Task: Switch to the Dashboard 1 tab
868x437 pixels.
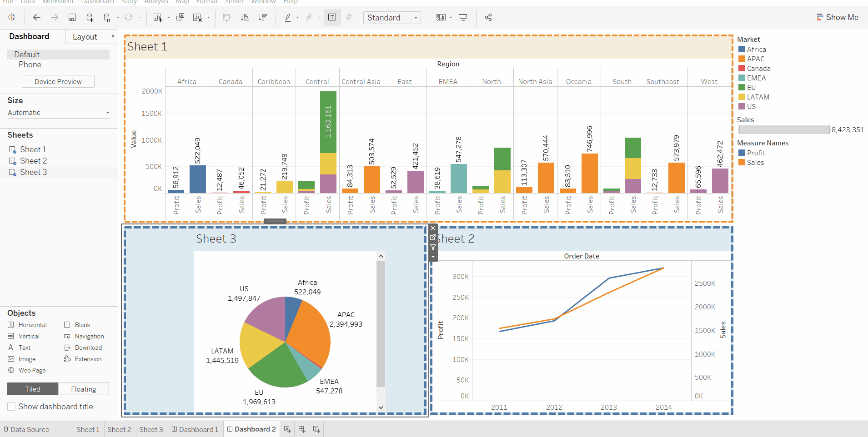Action: click(x=195, y=429)
